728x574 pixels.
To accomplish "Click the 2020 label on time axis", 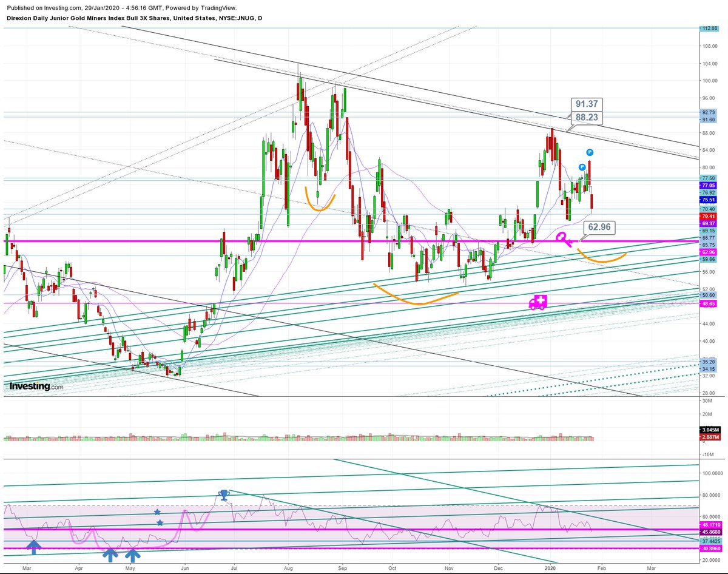I will (x=549, y=570).
